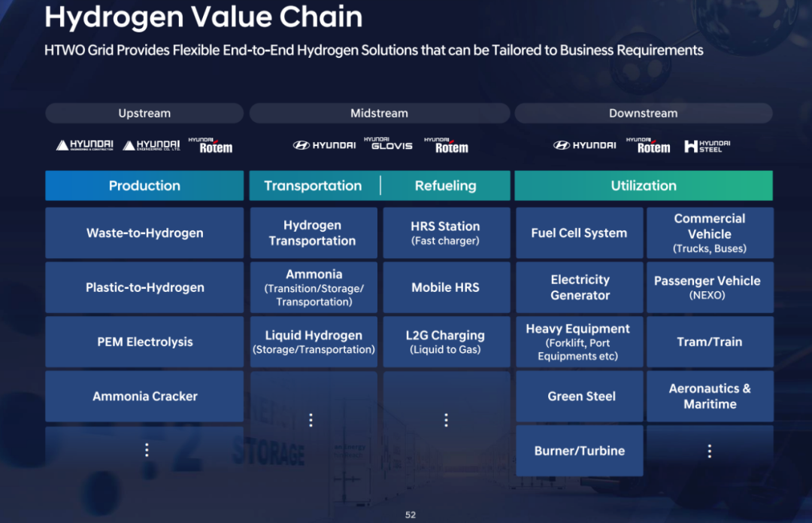Click the Hyundai logo under Downstream
The height and width of the screenshot is (523, 812).
(584, 145)
